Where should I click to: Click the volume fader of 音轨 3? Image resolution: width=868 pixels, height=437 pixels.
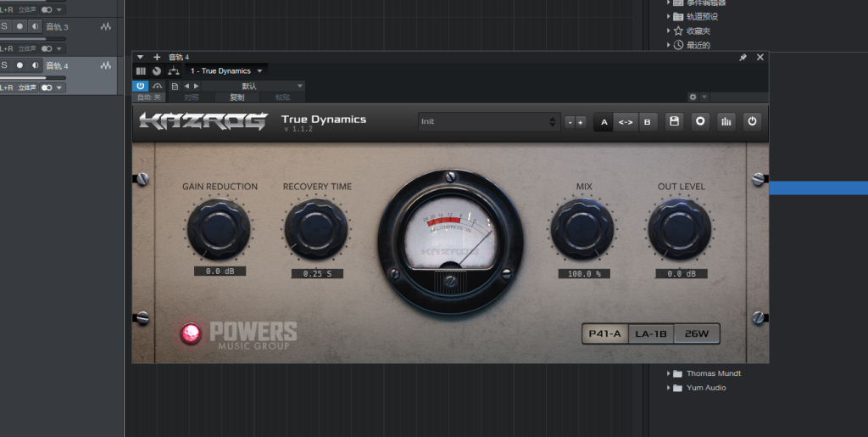[x=33, y=39]
